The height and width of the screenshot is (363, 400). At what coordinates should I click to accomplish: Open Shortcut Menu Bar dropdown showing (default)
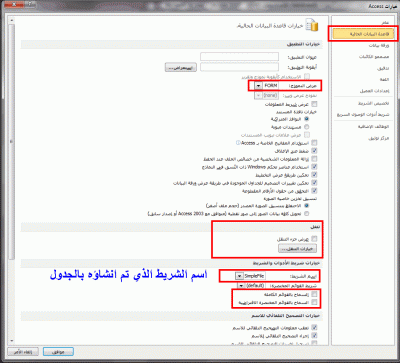click(x=241, y=286)
